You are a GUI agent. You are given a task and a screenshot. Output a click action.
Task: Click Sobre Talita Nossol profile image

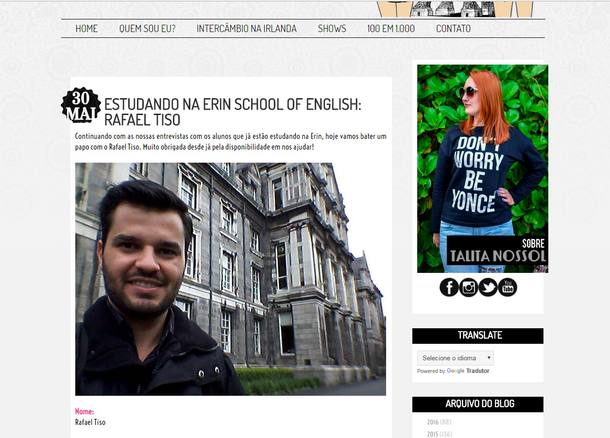coord(482,168)
